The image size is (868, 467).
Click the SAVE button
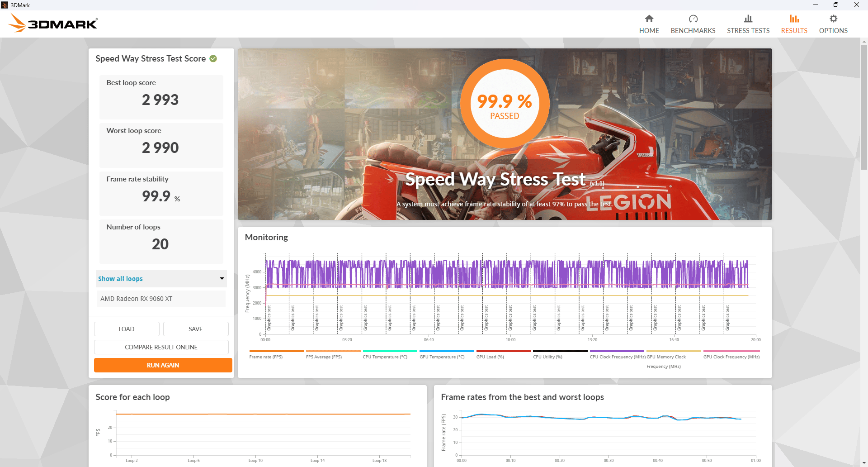click(196, 329)
